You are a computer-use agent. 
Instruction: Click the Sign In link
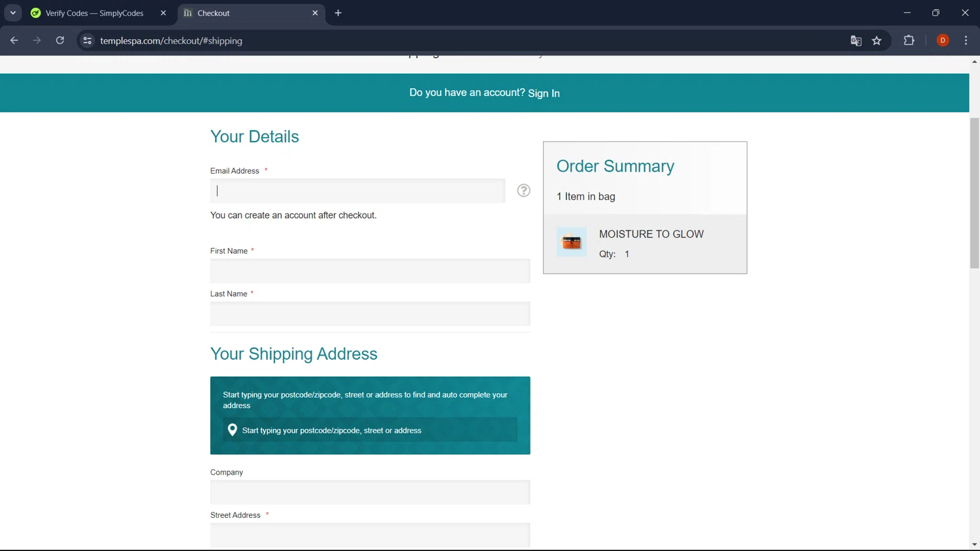544,93
